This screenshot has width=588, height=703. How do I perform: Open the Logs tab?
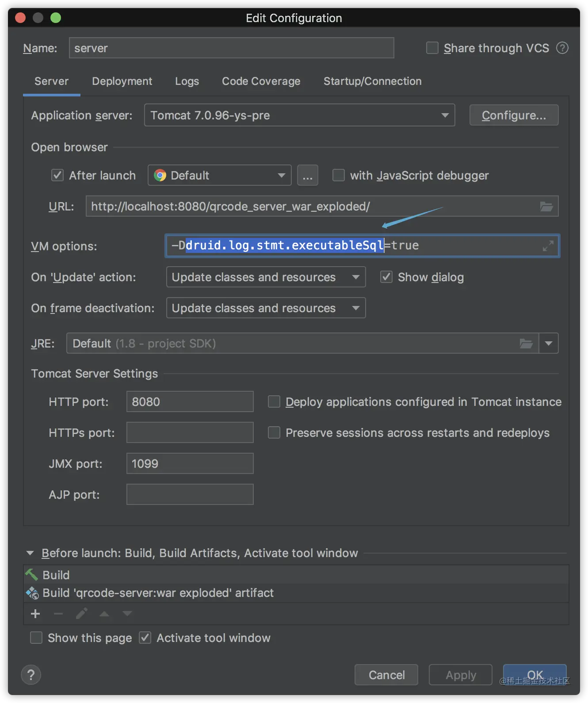coord(187,81)
